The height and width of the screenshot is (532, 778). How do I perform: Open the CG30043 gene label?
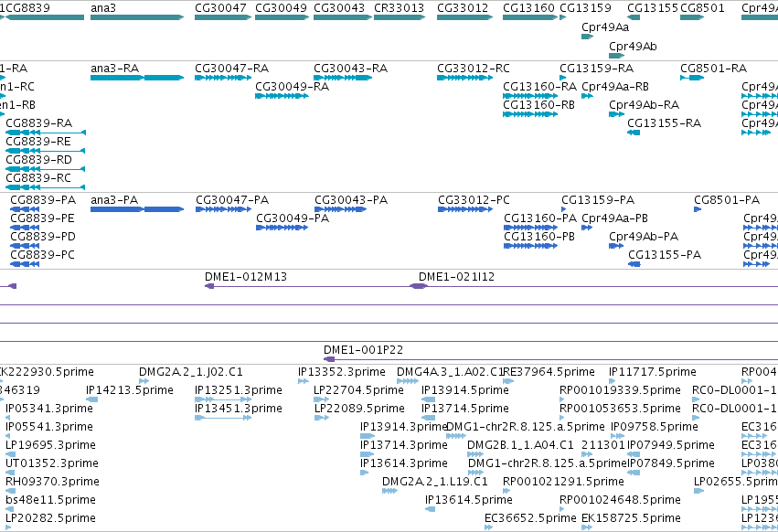pos(339,8)
